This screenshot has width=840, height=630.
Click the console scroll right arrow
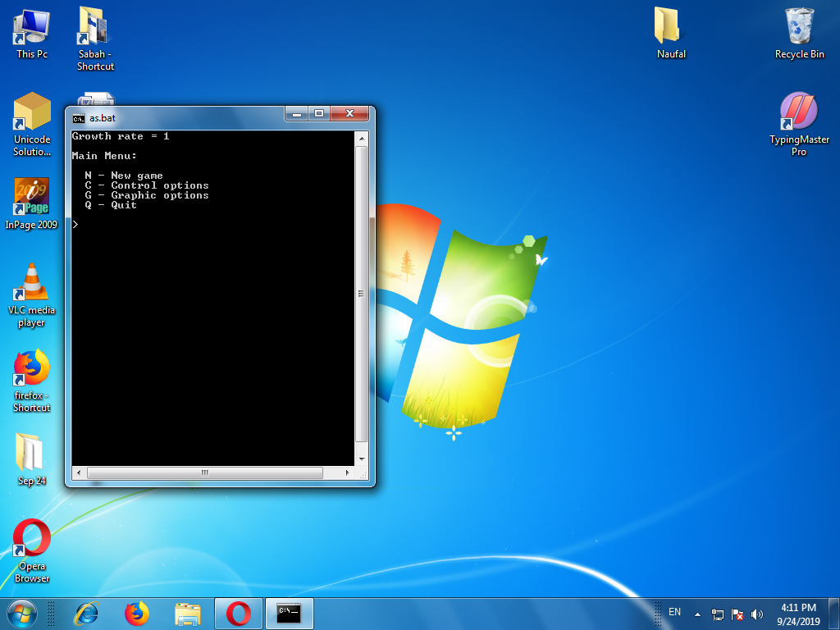click(347, 472)
